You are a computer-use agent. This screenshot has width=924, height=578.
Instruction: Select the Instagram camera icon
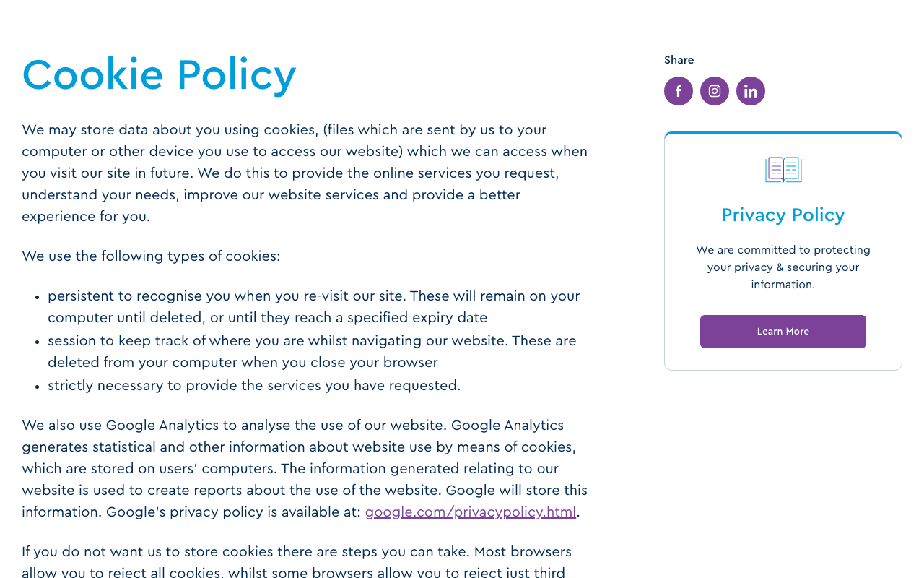(714, 91)
